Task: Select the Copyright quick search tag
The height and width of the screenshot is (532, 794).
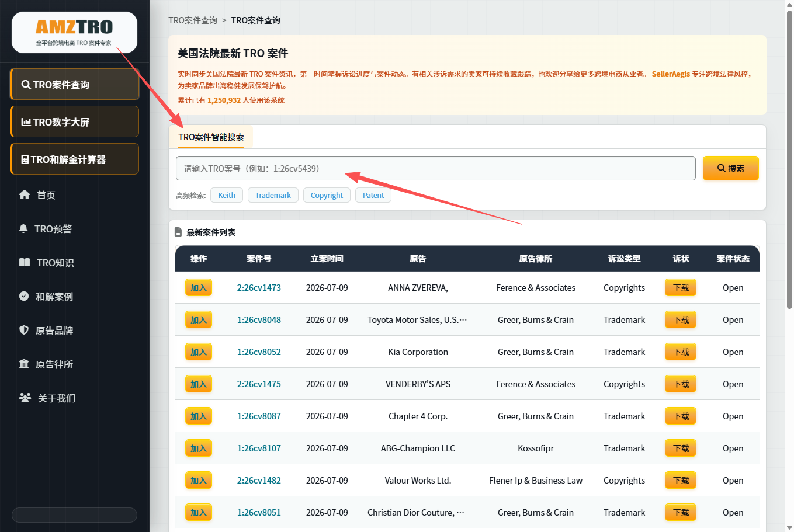Action: [327, 195]
